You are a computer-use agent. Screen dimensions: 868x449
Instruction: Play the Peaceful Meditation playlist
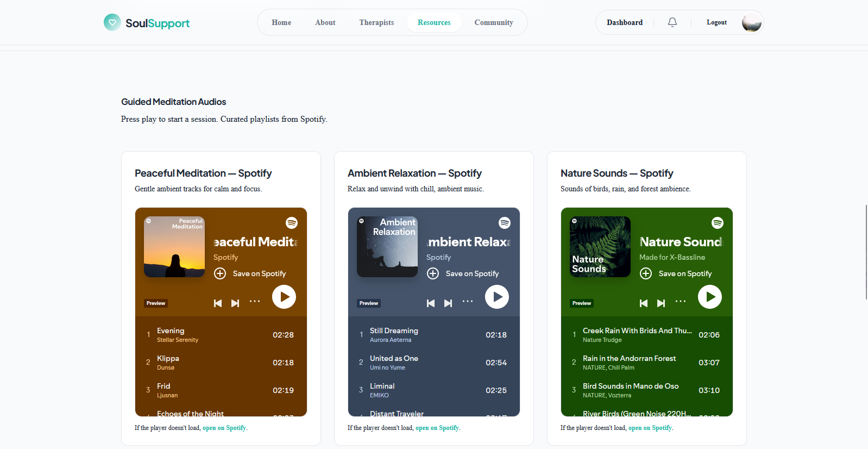coord(284,297)
